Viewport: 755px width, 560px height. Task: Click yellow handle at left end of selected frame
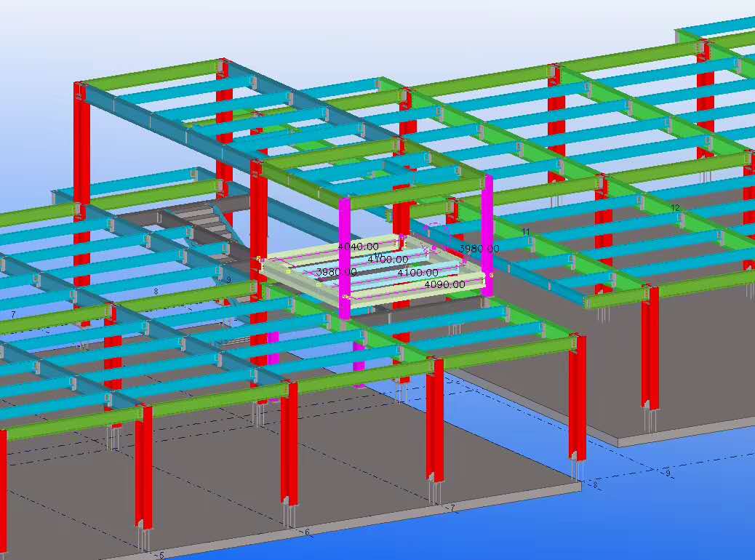click(258, 258)
